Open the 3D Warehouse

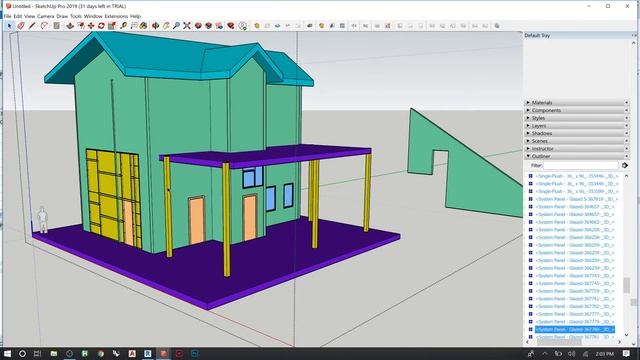(x=198, y=26)
